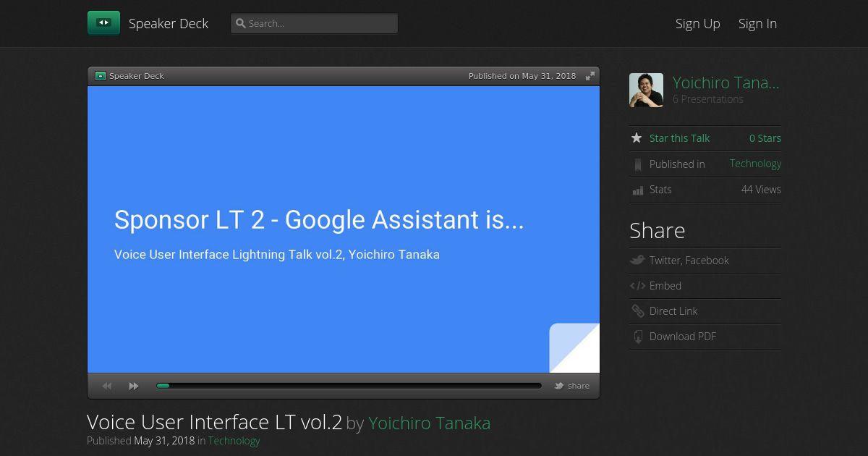Image resolution: width=868 pixels, height=456 pixels.
Task: Open Yoichiro Tana... profile name link
Action: pos(726,83)
